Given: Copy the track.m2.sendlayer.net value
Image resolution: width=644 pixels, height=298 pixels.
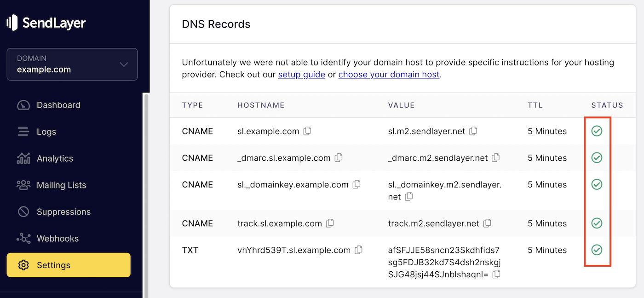Looking at the screenshot, I should click(487, 223).
